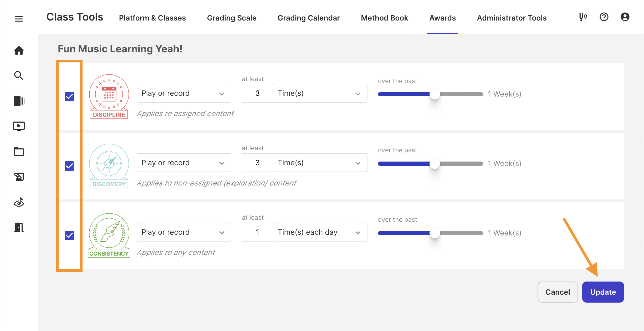Image resolution: width=644 pixels, height=331 pixels.
Task: Switch to Grading Scale tab
Action: (232, 18)
